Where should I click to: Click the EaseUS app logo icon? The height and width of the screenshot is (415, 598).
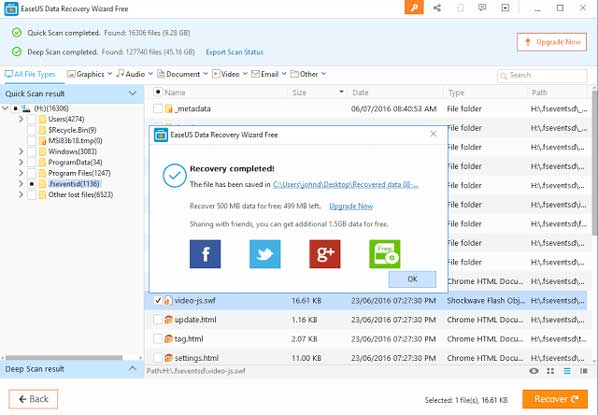click(11, 8)
